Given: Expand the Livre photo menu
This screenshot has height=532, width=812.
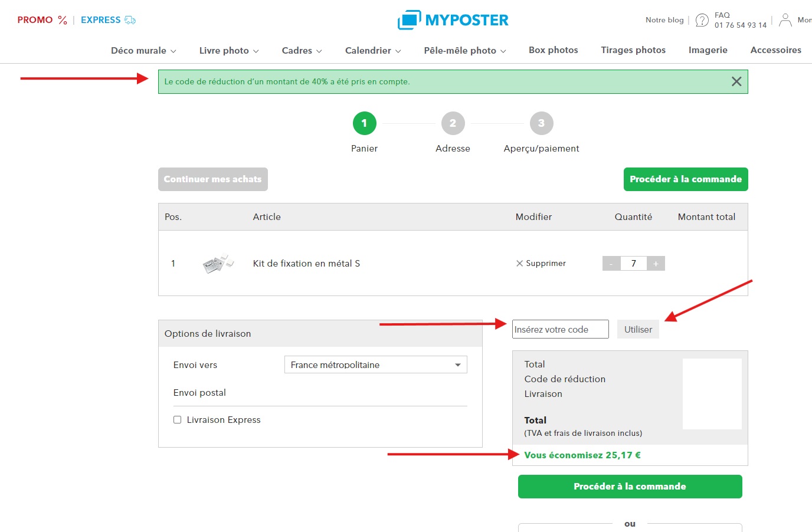Looking at the screenshot, I should (x=229, y=51).
